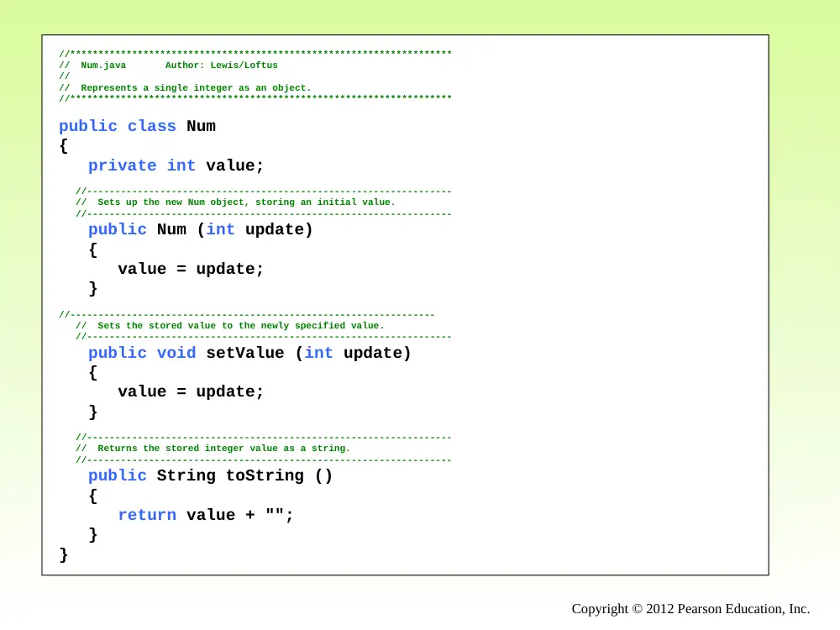Click the 'public String toString ()' header
Image resolution: width=840 pixels, height=630 pixels.
[210, 475]
